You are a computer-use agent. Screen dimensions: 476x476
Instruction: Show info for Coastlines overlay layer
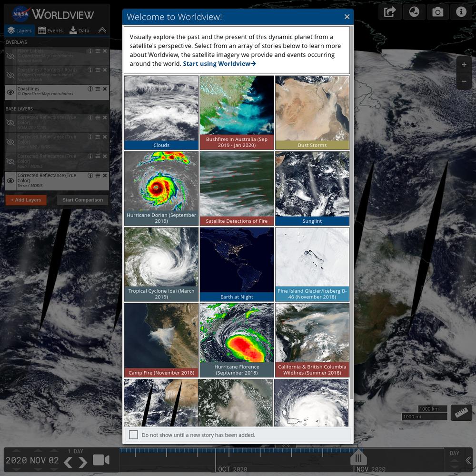tap(90, 89)
